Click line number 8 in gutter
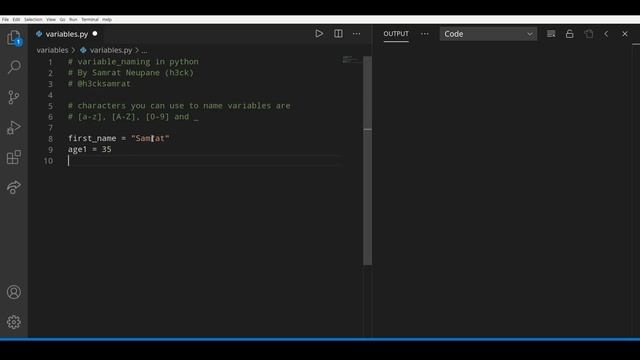The width and height of the screenshot is (640, 360). pos(50,139)
